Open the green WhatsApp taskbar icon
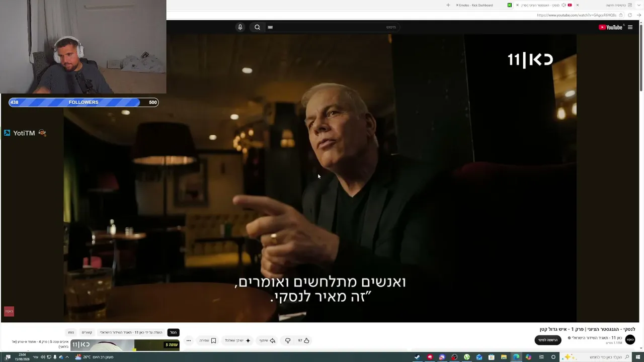Viewport: 644px width, 362px height. pyautogui.click(x=467, y=357)
